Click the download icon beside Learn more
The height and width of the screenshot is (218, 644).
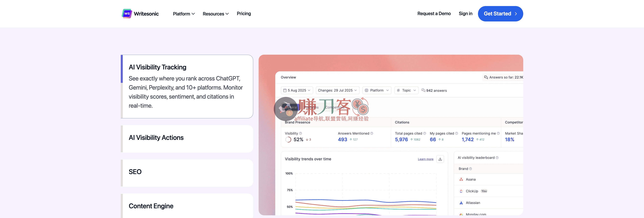[440, 159]
